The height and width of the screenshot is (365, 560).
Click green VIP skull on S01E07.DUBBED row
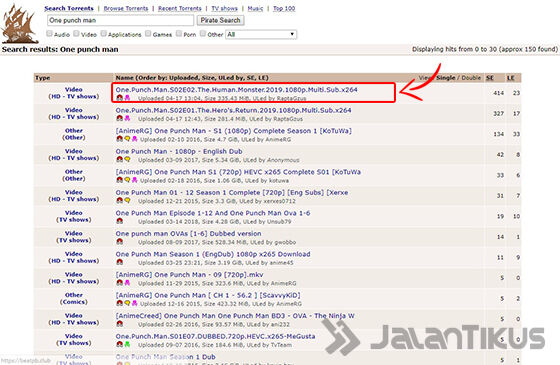(x=127, y=344)
